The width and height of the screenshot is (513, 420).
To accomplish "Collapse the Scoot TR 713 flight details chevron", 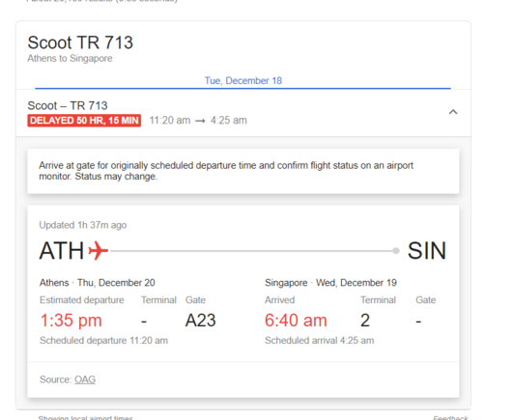I will (x=453, y=112).
